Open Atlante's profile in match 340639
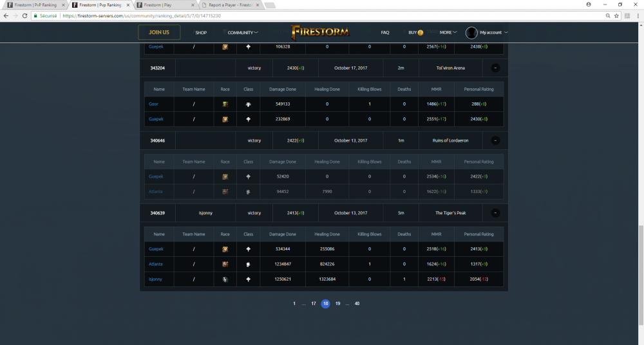Screen dimensions: 644x345 [x=156, y=264]
